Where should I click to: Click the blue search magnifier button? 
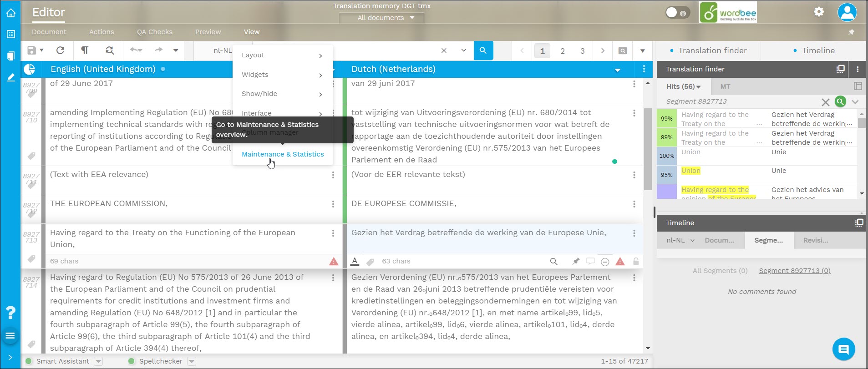pos(483,51)
